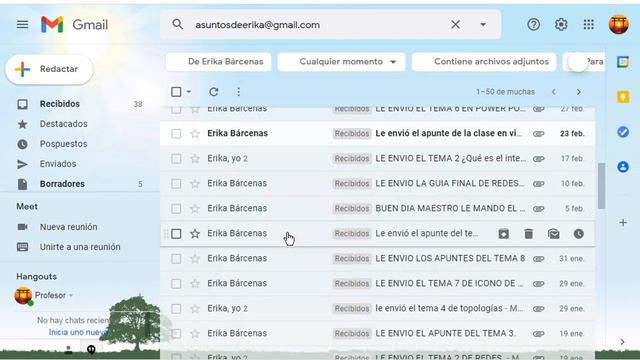The width and height of the screenshot is (640, 360).
Task: Select checkbox for tema 4 de topologías email
Action: (x=176, y=309)
